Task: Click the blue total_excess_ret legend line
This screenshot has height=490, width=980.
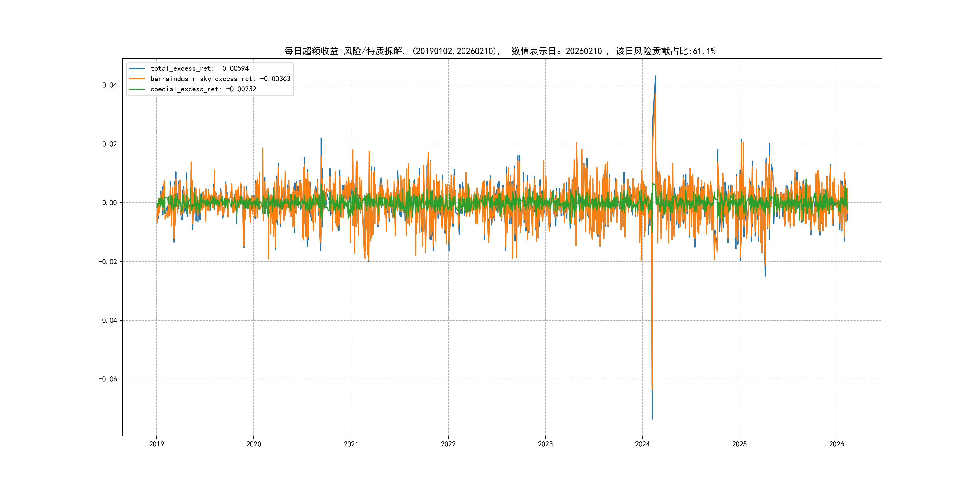Action: 137,68
